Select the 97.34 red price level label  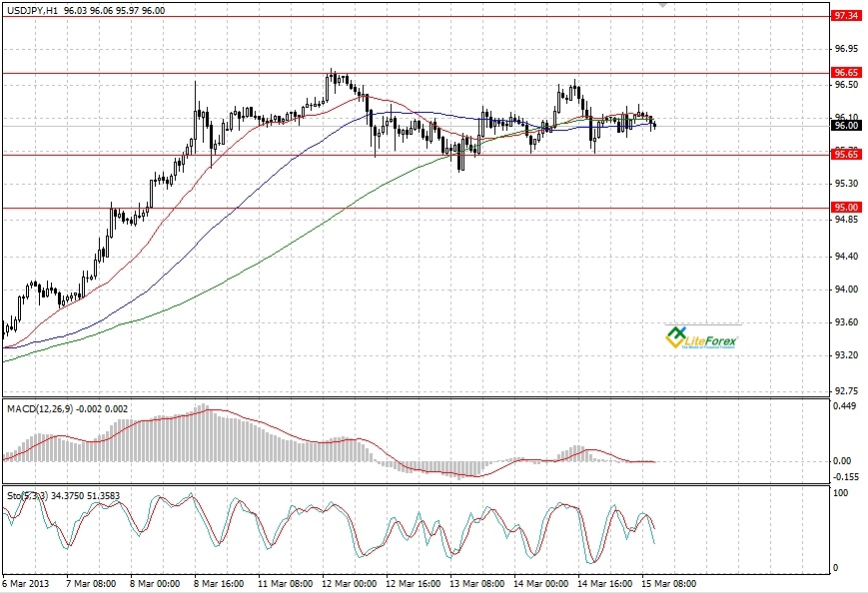(x=846, y=16)
